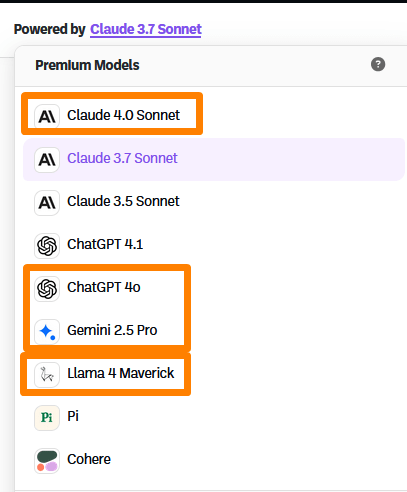Open the Premium Models help question mark
The height and width of the screenshot is (492, 407).
[x=378, y=64]
